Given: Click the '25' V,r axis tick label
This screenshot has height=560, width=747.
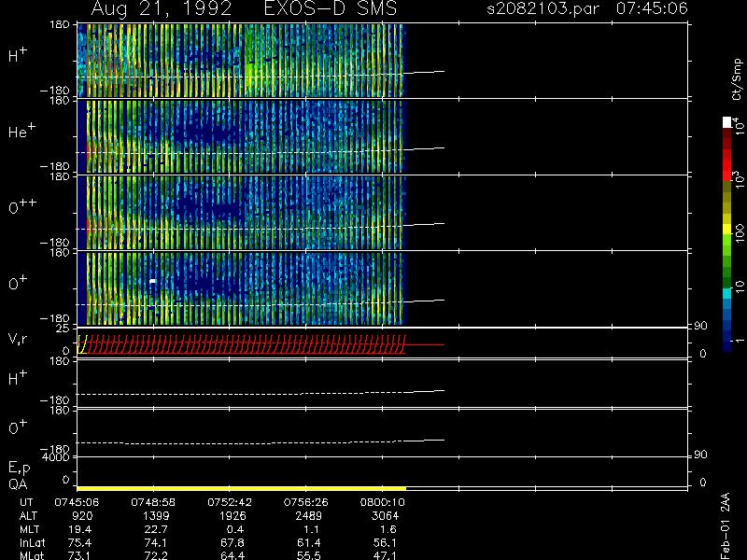Looking at the screenshot, I should pyautogui.click(x=63, y=329).
